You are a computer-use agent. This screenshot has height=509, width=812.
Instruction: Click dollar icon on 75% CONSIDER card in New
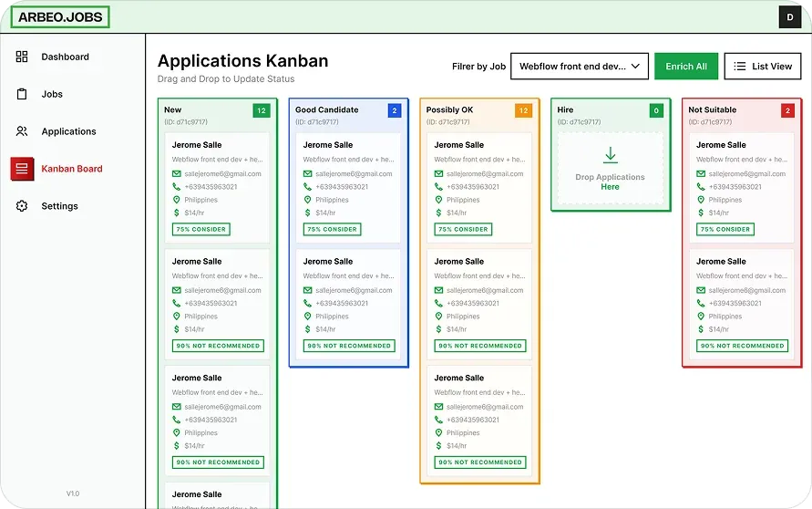pyautogui.click(x=177, y=213)
